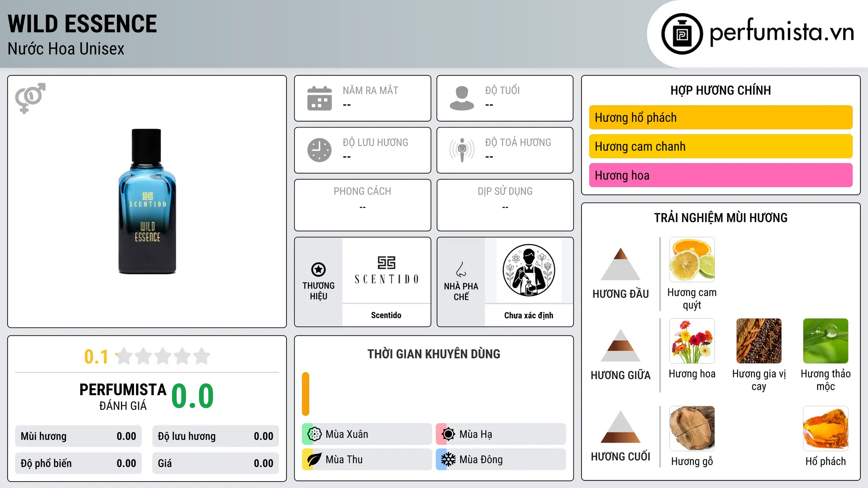This screenshot has width=868, height=488.
Task: Open the Scentido brand name link
Action: coord(386,315)
